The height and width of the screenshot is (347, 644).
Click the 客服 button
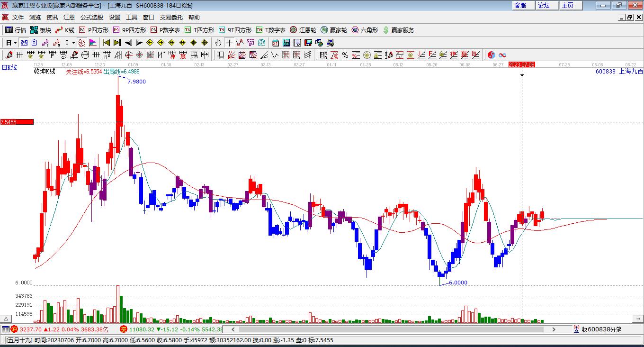tap(523, 5)
